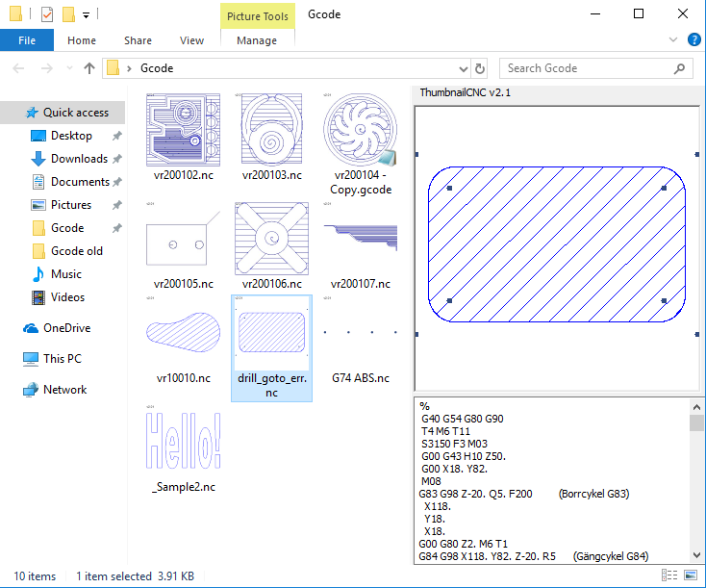Viewport: 706px width, 588px height.
Task: Click the pin icon next to Downloads
Action: coord(117,159)
